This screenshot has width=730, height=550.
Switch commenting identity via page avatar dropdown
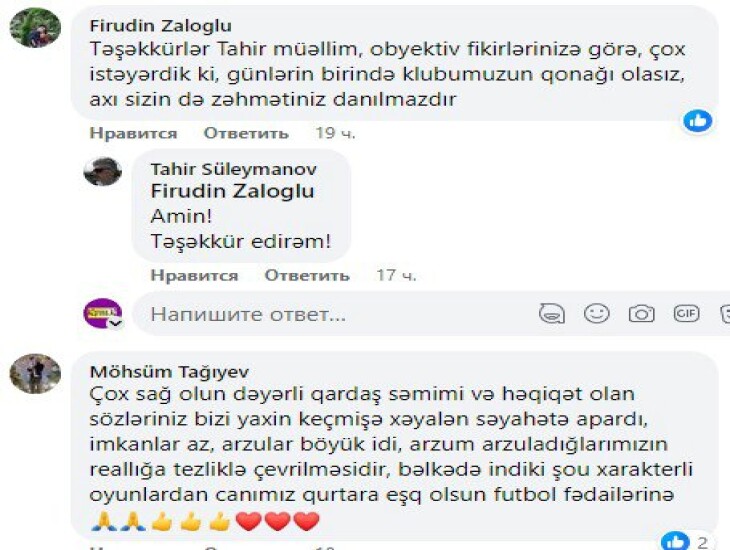103,313
